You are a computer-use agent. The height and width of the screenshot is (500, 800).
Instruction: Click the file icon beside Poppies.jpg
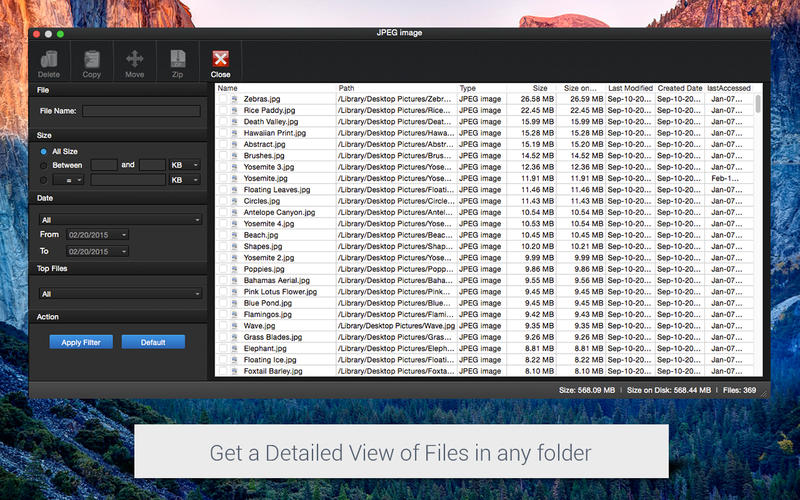pyautogui.click(x=234, y=269)
